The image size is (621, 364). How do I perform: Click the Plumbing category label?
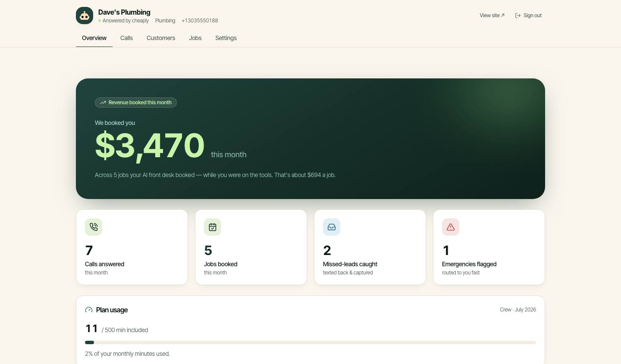(x=165, y=21)
